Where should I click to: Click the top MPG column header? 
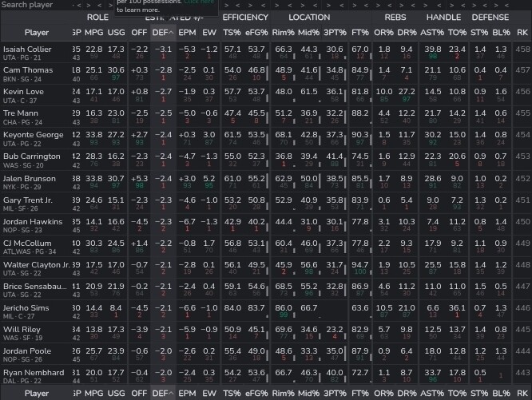(x=94, y=34)
